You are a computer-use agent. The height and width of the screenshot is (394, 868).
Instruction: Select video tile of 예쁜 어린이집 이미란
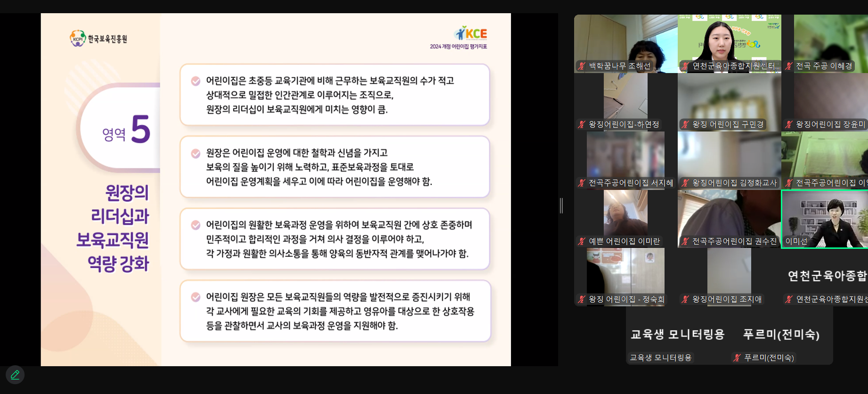coord(625,219)
